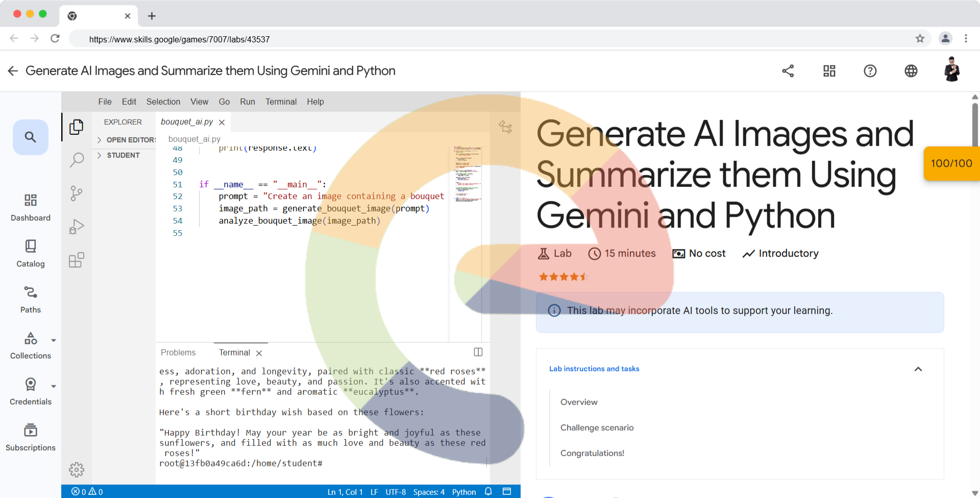Screen dimensions: 980x498
Task: Click Lab instructions and tasks heading
Action: pos(594,369)
